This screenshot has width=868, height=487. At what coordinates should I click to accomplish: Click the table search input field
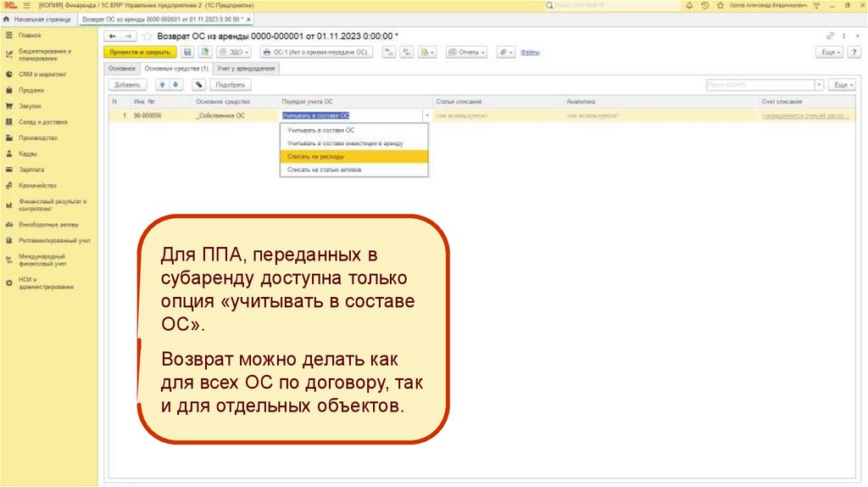tap(759, 85)
